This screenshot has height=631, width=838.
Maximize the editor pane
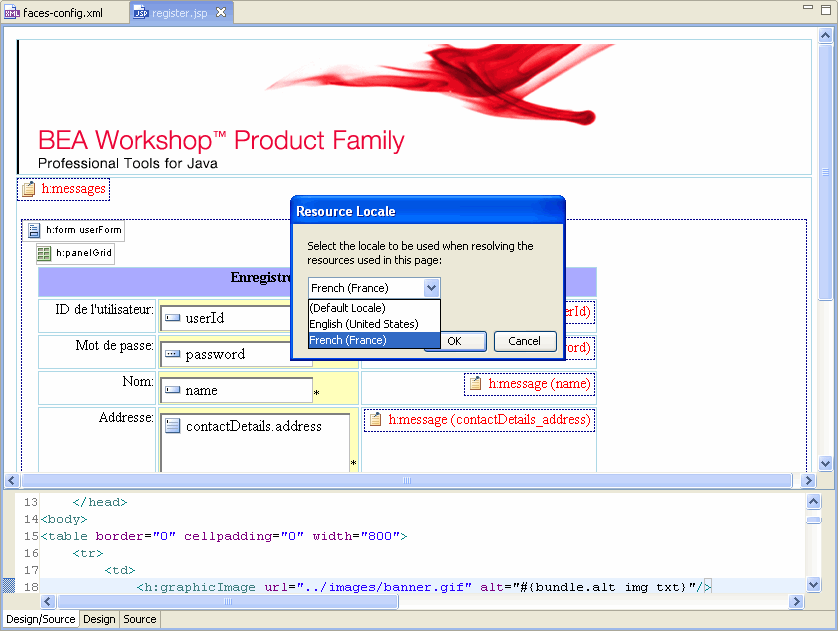click(826, 10)
